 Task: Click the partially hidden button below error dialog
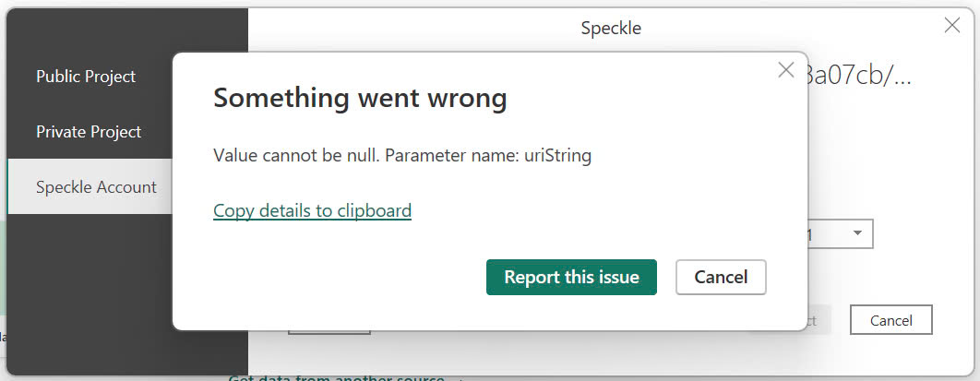coord(329,330)
